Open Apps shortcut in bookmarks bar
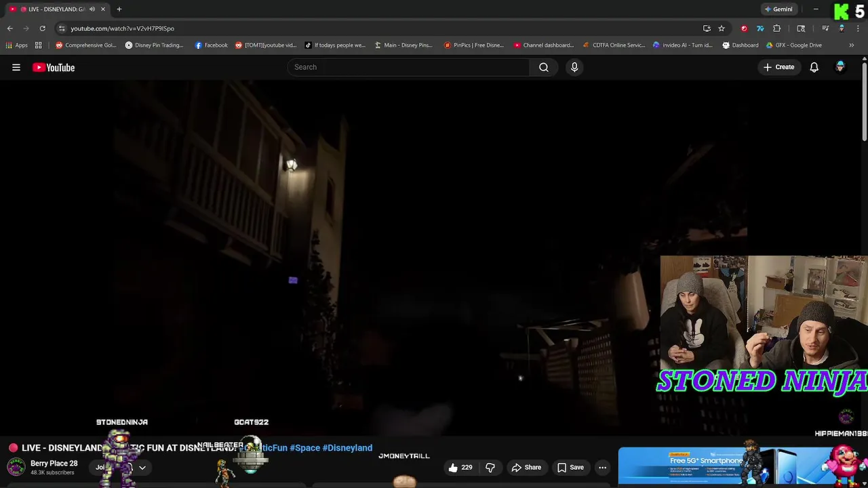The width and height of the screenshot is (868, 488). [x=17, y=45]
